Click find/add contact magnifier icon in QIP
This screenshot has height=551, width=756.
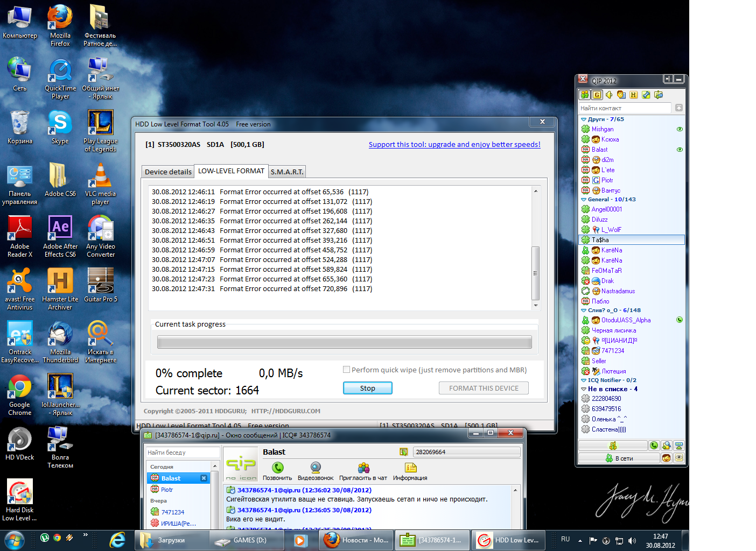coord(667,446)
